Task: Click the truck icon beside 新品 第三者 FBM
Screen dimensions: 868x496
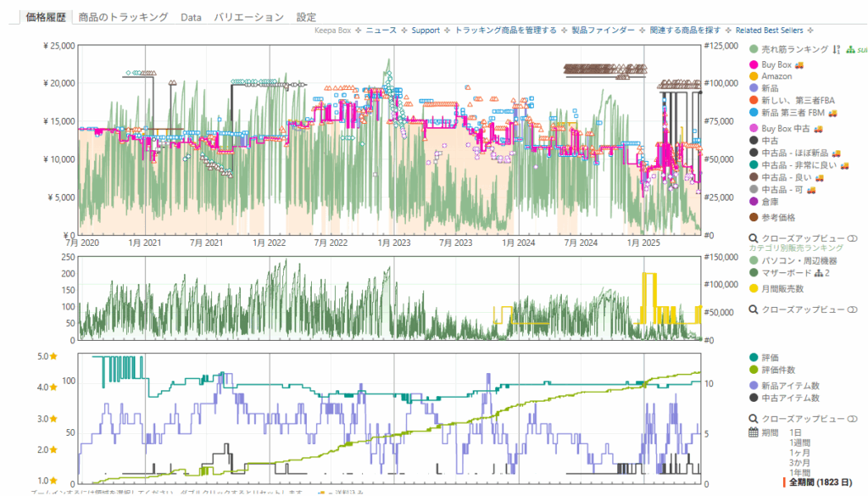Action: coord(832,113)
